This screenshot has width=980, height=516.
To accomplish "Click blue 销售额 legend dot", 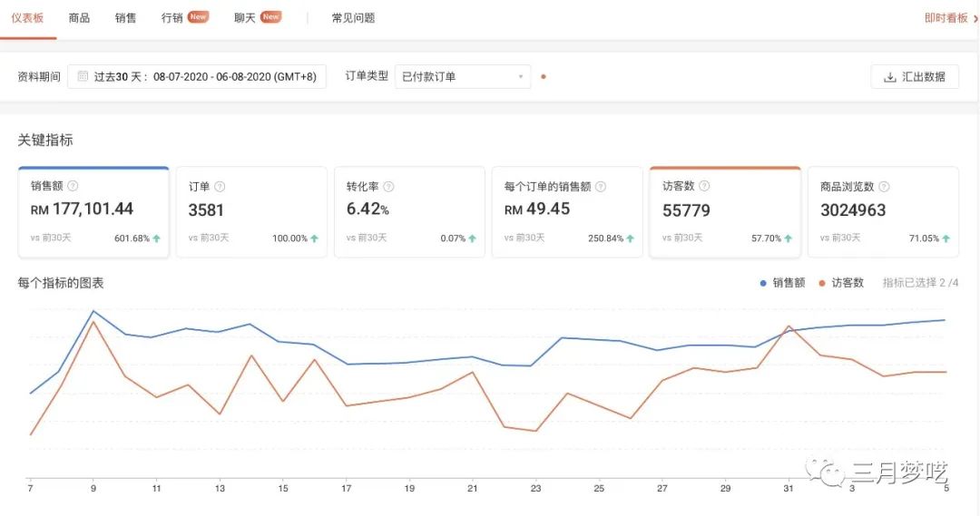I will click(763, 283).
